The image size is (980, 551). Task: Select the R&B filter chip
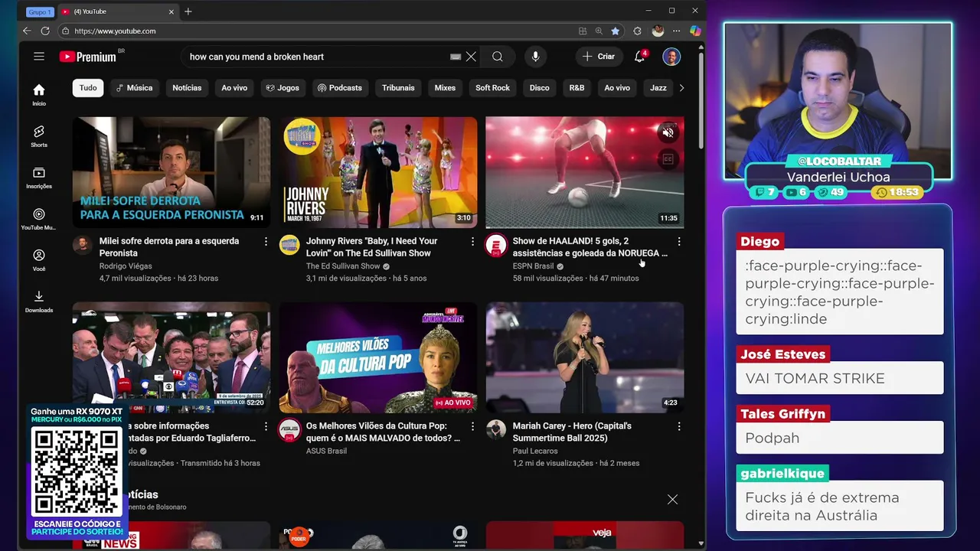[x=577, y=88]
